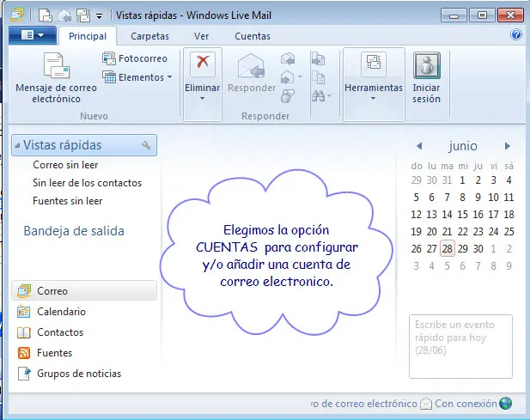Click the quick event input field
Viewport: 530px width, 420px height.
[x=460, y=347]
